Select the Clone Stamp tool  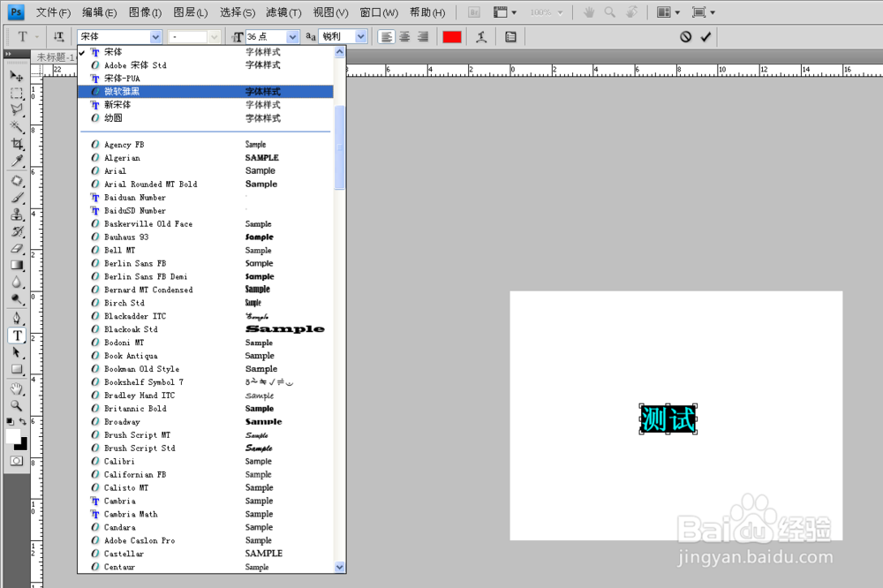point(16,215)
